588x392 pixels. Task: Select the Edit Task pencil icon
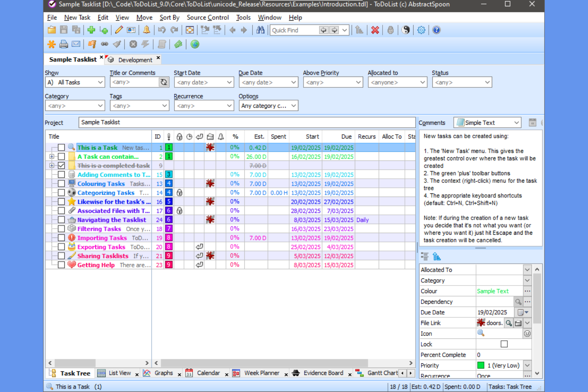pyautogui.click(x=119, y=30)
